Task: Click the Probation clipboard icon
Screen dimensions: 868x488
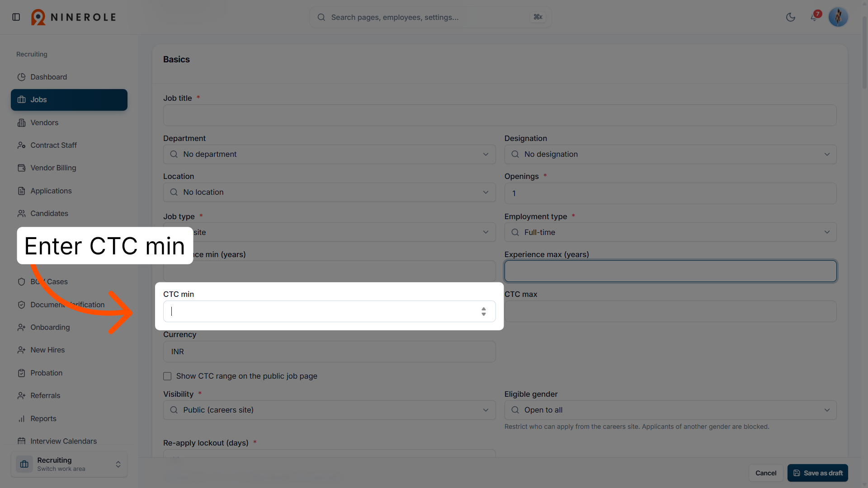Action: coord(21,373)
